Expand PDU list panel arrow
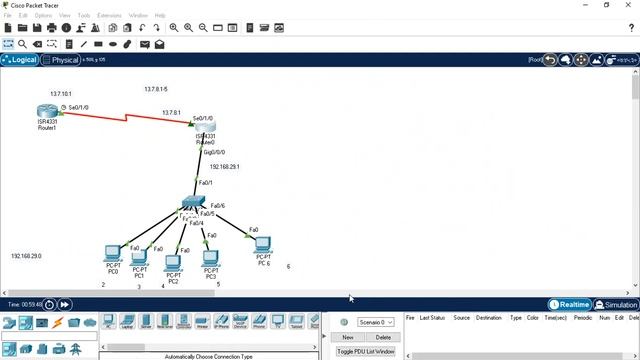 pos(324,336)
